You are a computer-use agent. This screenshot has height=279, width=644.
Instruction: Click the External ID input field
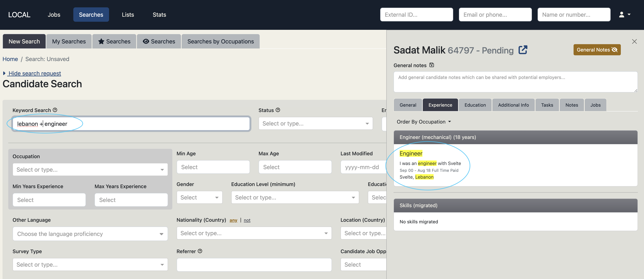[416, 15]
